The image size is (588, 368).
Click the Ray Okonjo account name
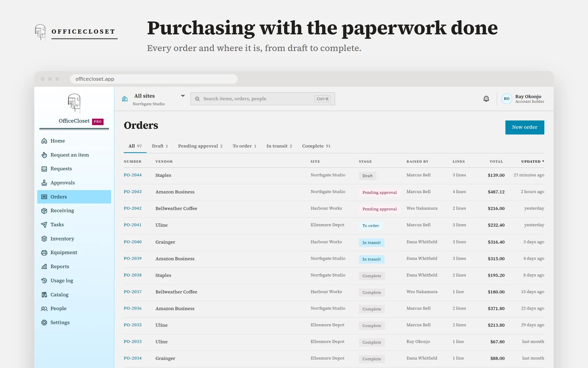point(528,96)
